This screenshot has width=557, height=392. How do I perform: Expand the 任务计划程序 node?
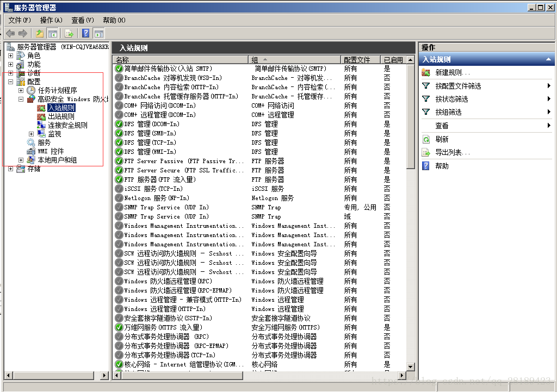(21, 91)
